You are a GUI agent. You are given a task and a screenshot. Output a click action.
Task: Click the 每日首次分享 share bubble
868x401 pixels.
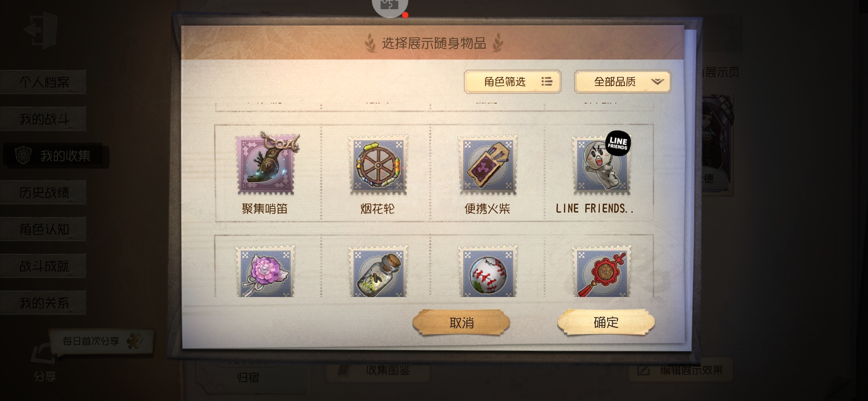(x=101, y=340)
